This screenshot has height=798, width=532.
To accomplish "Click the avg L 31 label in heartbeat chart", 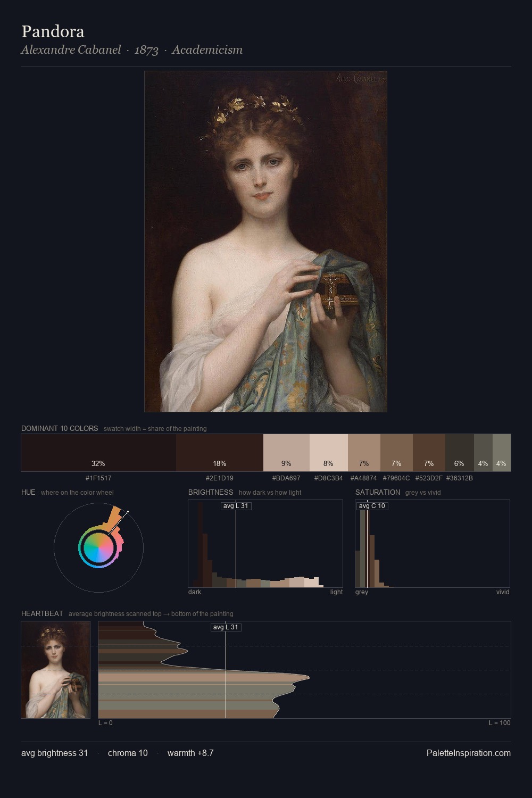I will [x=226, y=627].
